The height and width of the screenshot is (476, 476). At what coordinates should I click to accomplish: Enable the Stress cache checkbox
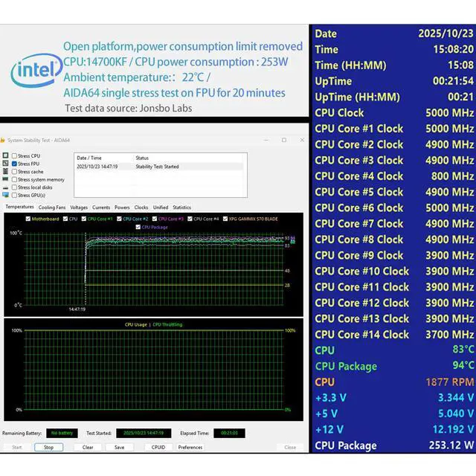pos(14,172)
